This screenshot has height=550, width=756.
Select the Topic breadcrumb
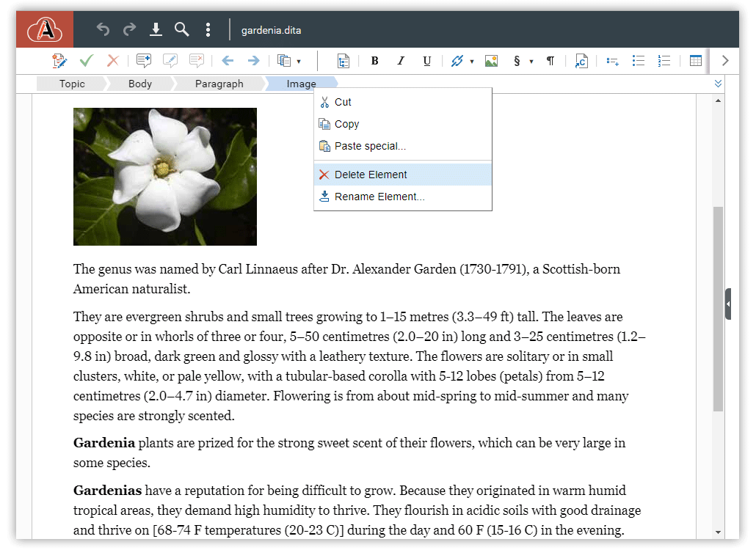73,84
